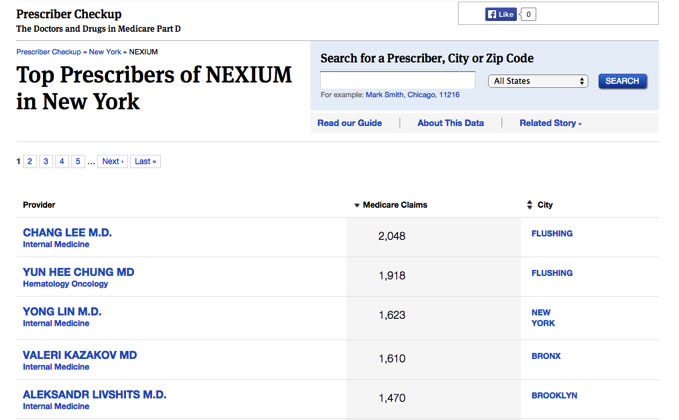
Task: Go to results page 5
Action: 78,162
